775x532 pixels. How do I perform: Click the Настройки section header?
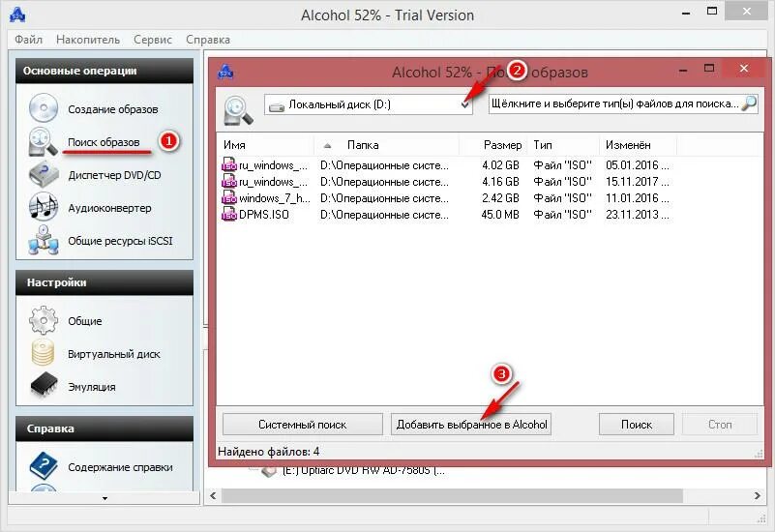pyautogui.click(x=104, y=282)
